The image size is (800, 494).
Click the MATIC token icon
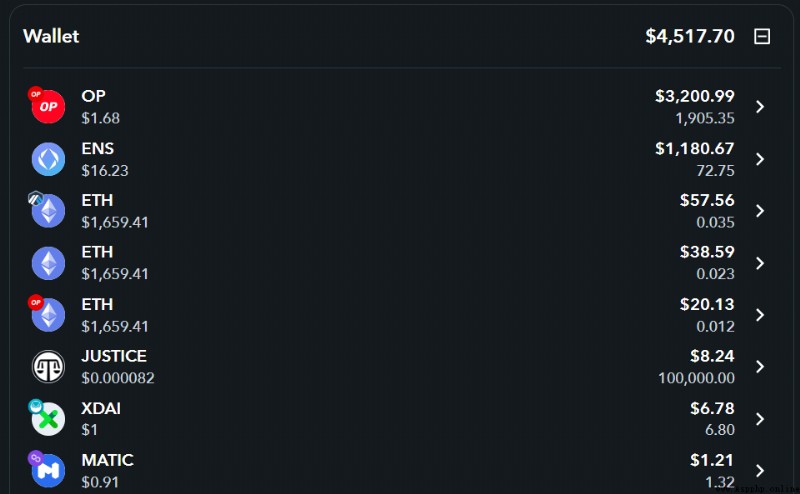tap(48, 470)
